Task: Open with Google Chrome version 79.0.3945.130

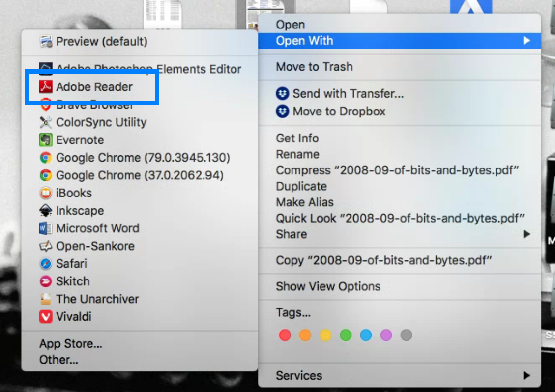Action: pos(118,158)
